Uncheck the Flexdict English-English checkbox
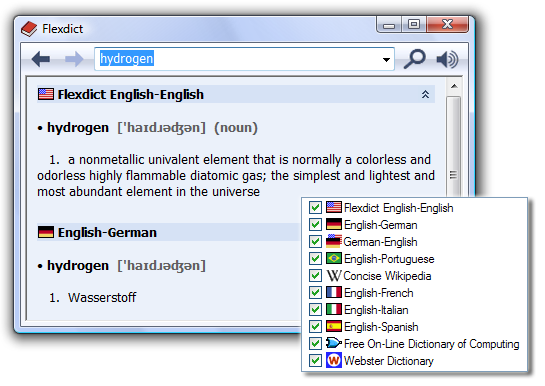The height and width of the screenshot is (386, 545). (x=315, y=207)
